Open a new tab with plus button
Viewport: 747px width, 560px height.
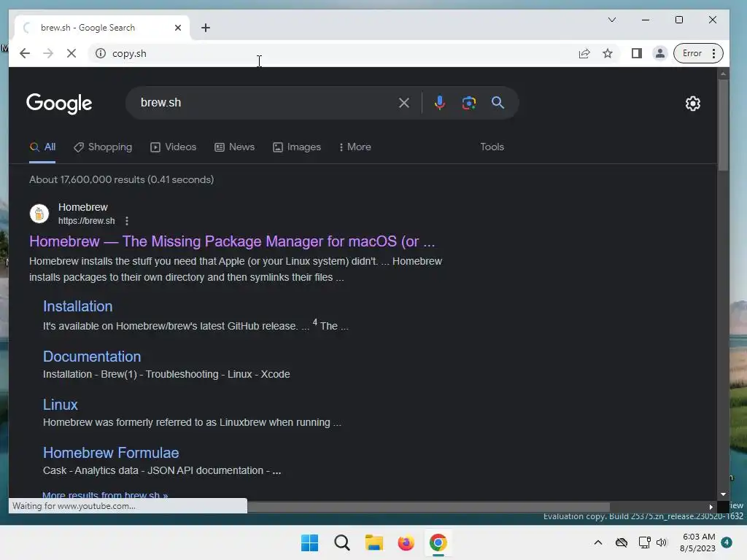[x=205, y=28]
